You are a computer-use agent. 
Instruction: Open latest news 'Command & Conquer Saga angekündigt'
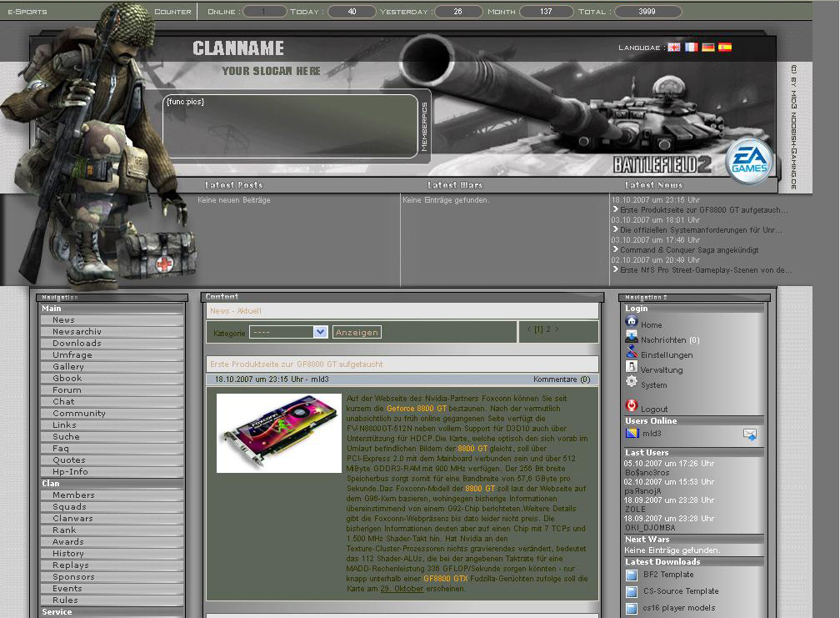point(689,250)
